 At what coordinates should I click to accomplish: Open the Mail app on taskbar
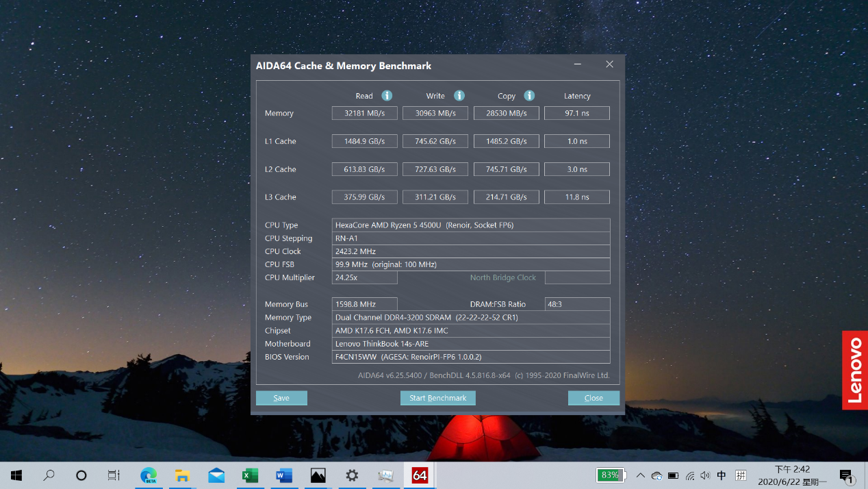point(216,475)
